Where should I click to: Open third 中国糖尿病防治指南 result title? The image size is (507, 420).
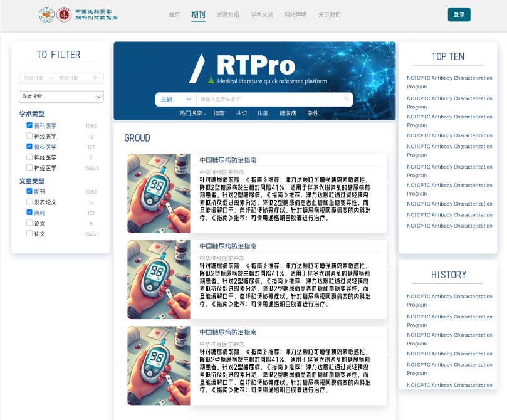pyautogui.click(x=227, y=332)
